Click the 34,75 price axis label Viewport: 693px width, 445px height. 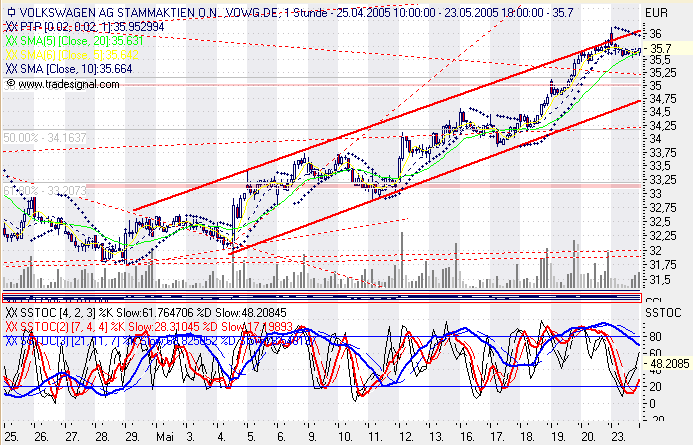(x=663, y=99)
